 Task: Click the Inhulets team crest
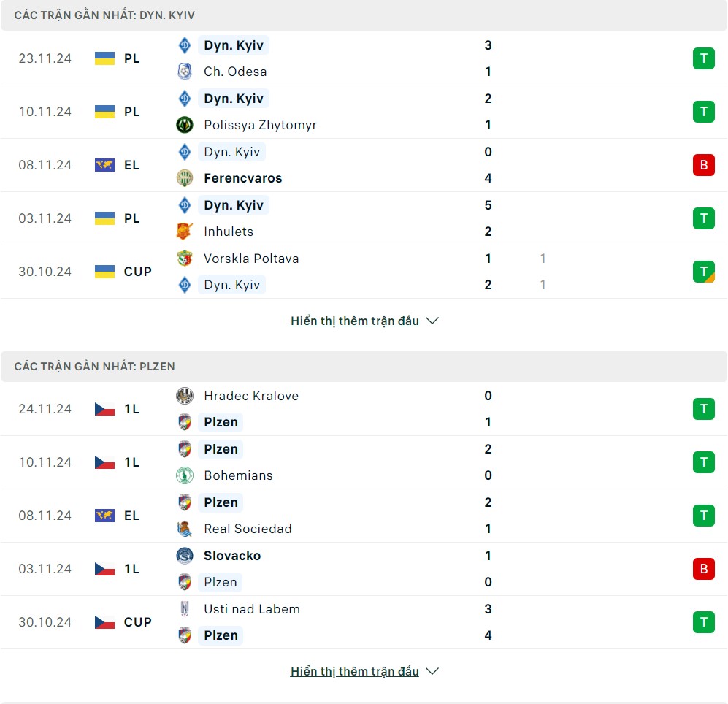pos(184,232)
